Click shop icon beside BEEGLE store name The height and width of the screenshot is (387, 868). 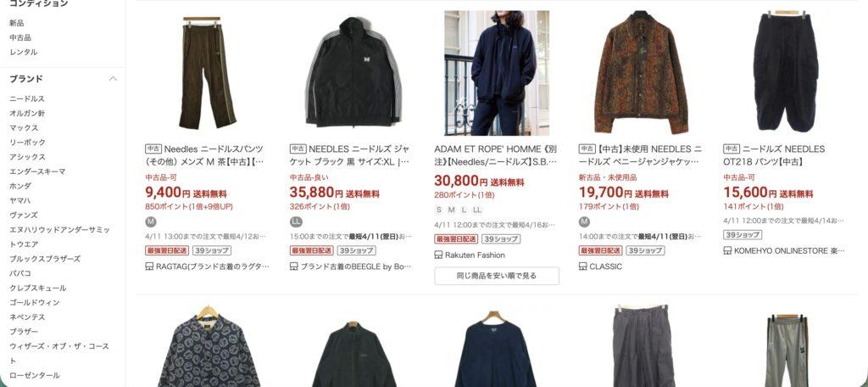(294, 266)
